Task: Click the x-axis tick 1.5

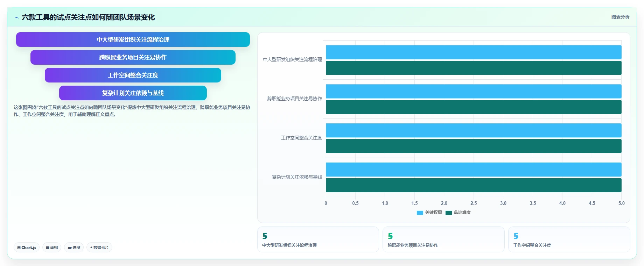Action: [x=414, y=203]
